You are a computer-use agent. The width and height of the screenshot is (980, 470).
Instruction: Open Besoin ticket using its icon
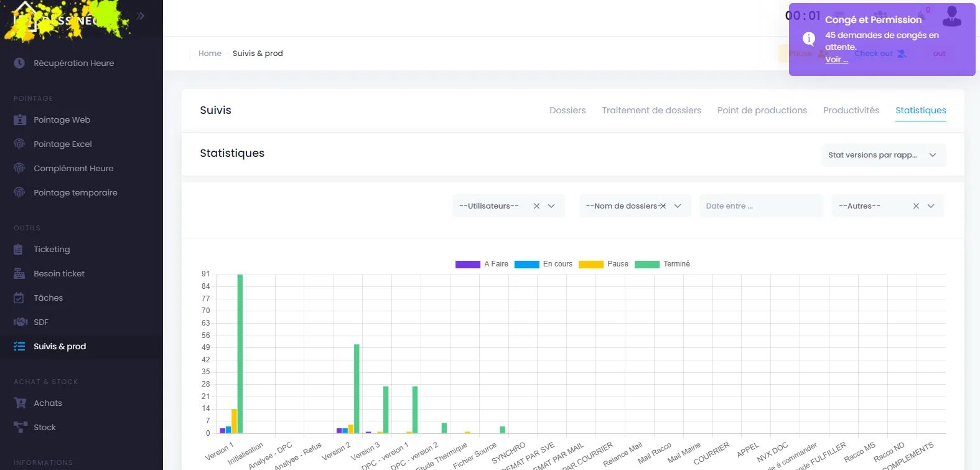coord(19,273)
